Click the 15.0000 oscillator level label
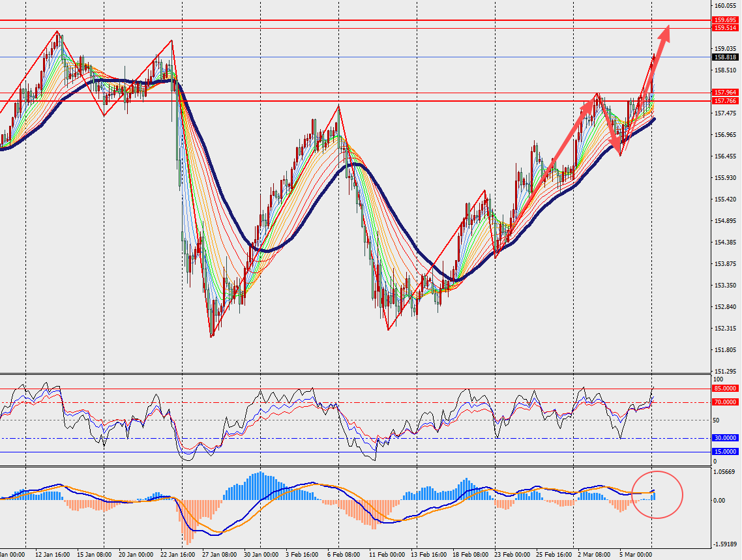The width and height of the screenshot is (742, 560). pos(725,452)
